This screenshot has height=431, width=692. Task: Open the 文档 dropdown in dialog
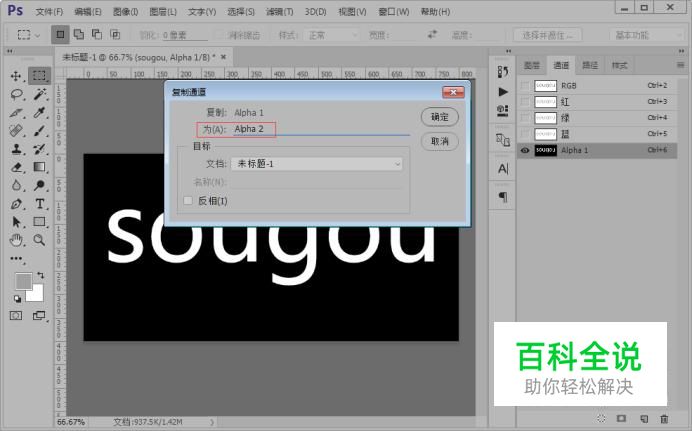(x=317, y=164)
